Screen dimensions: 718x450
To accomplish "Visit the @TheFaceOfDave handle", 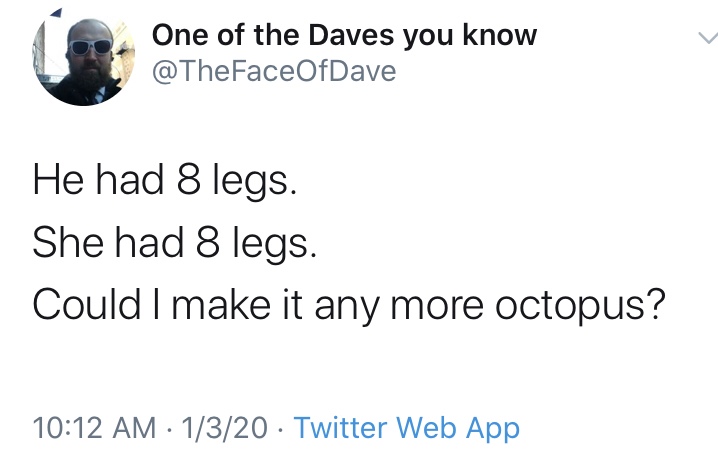I will tap(274, 72).
